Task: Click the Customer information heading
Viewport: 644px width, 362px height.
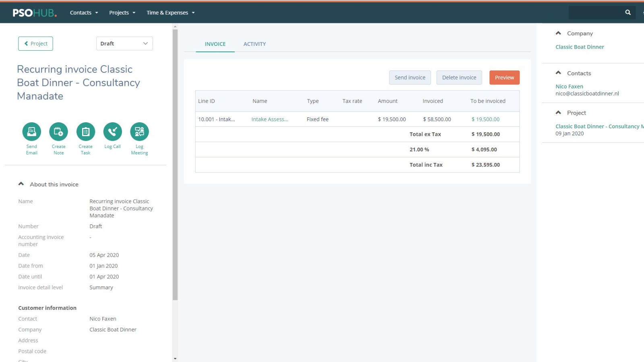Action: (x=47, y=308)
